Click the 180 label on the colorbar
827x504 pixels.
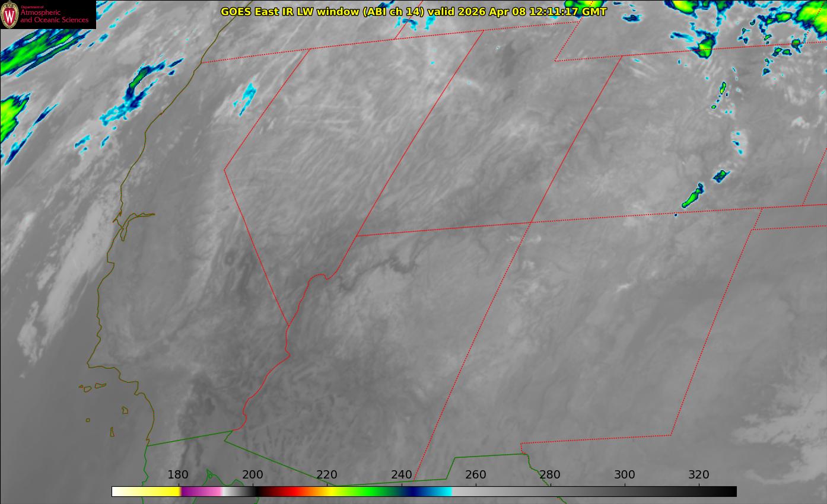click(178, 474)
